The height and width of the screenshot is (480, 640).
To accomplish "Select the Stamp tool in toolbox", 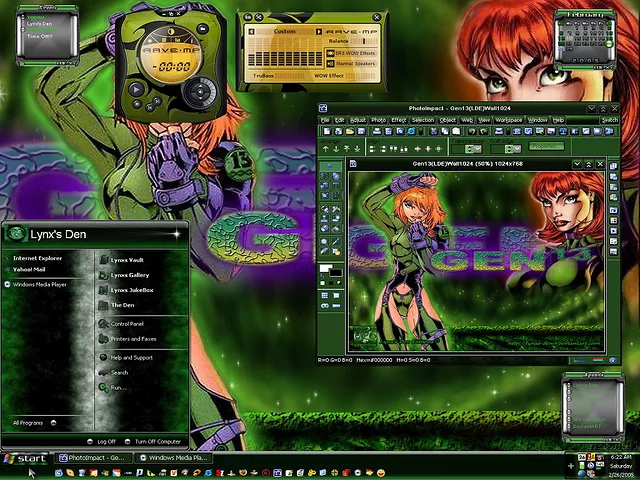I will click(324, 218).
